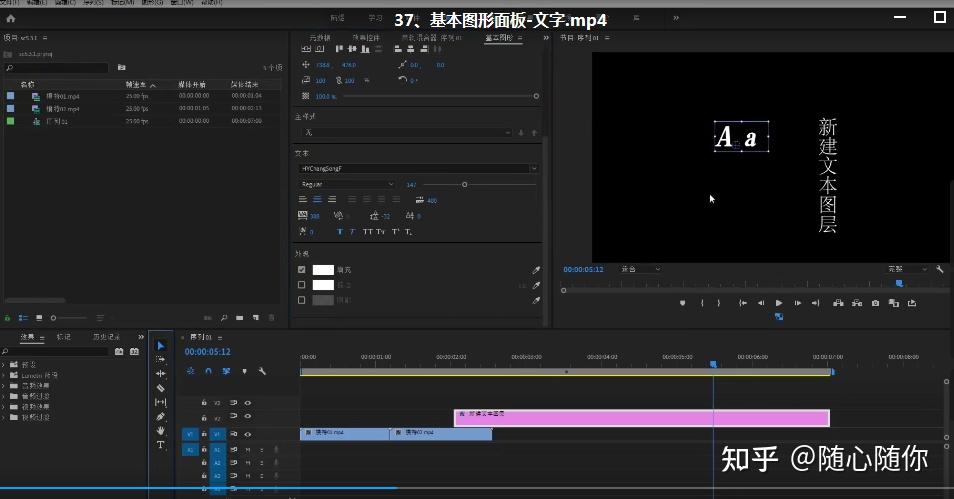Select the Hand tool
This screenshot has width=954, height=499.
coord(161,431)
